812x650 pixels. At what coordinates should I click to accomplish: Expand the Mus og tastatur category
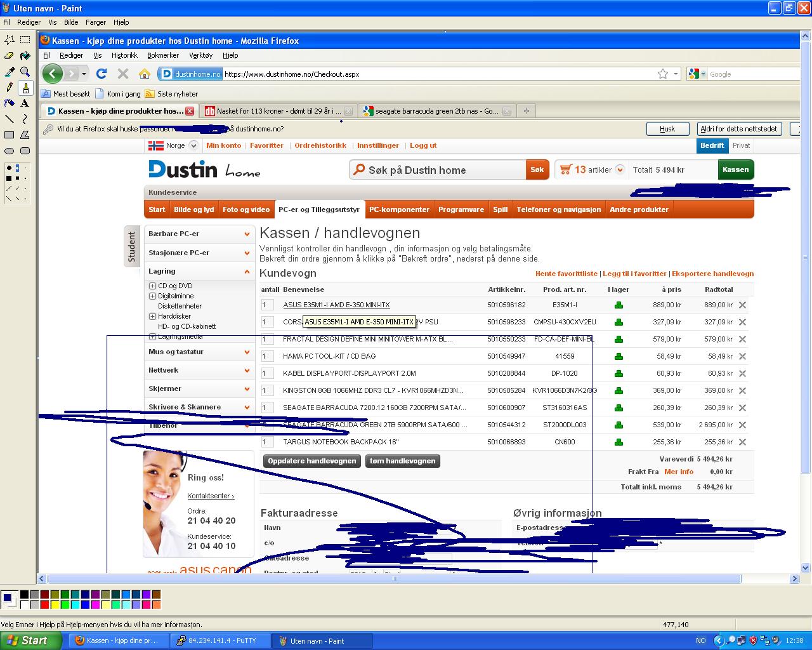[199, 352]
